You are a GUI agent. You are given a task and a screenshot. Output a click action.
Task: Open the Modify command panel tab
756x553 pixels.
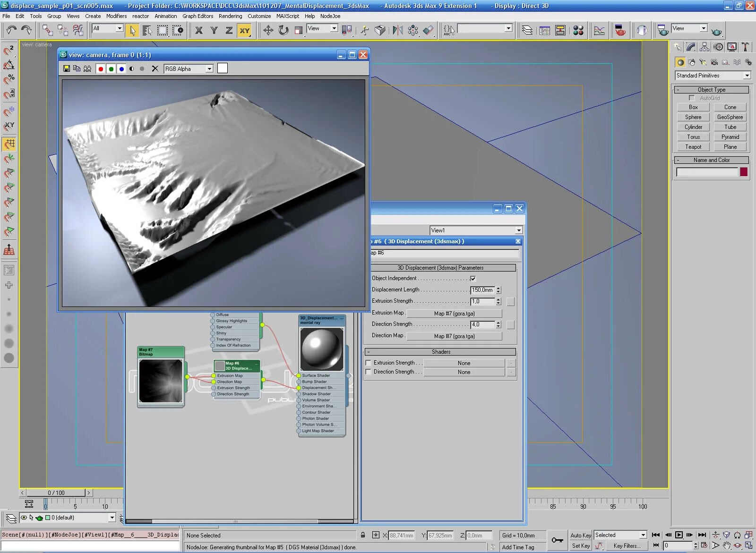[691, 47]
